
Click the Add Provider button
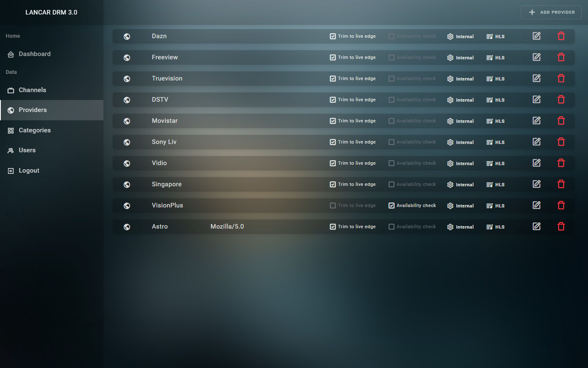(x=551, y=12)
